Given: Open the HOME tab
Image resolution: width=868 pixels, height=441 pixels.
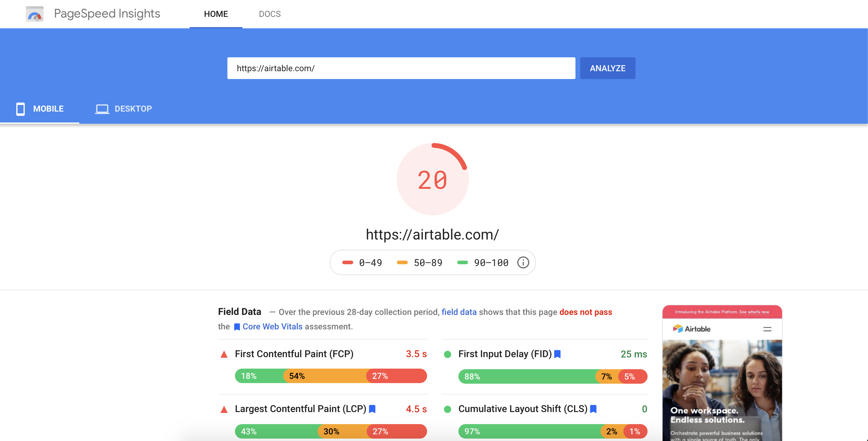Looking at the screenshot, I should 216,14.
